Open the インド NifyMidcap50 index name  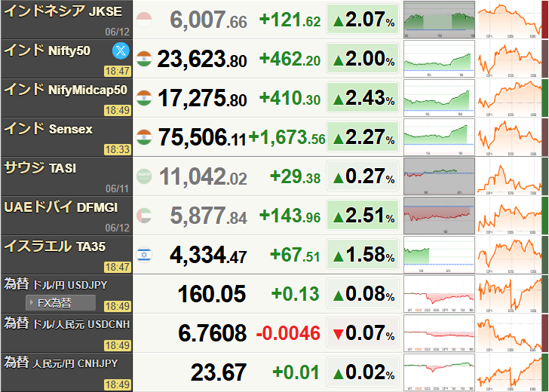[x=66, y=90]
